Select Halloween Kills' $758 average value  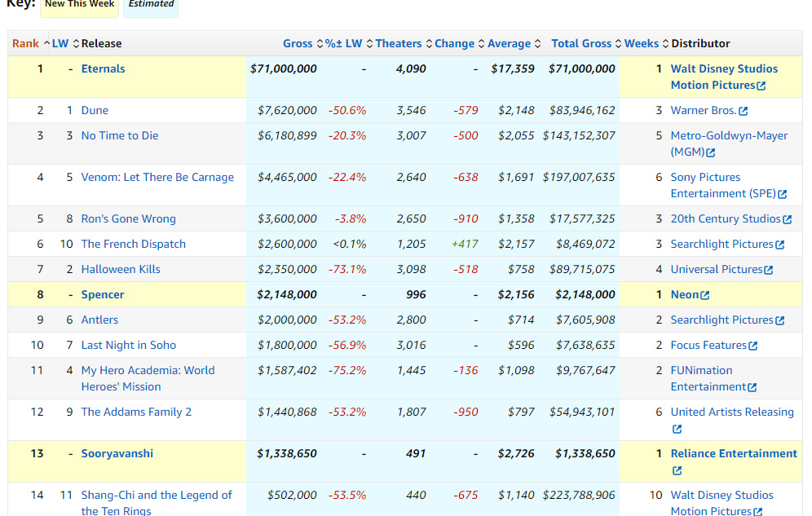(521, 269)
